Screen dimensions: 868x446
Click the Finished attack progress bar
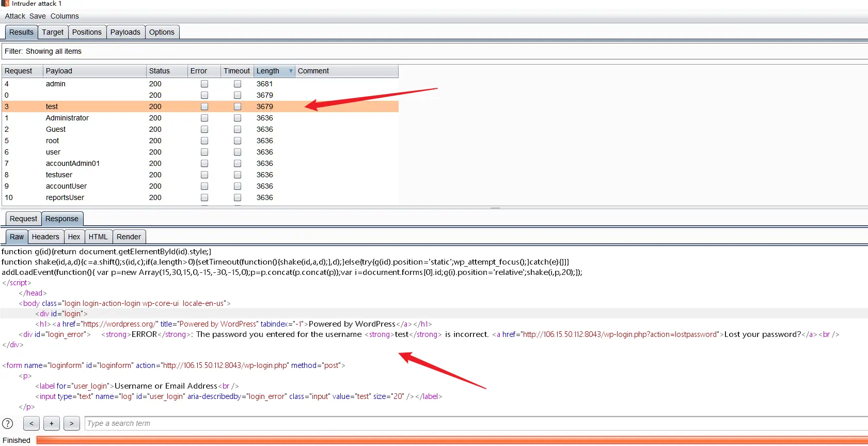pos(452,440)
